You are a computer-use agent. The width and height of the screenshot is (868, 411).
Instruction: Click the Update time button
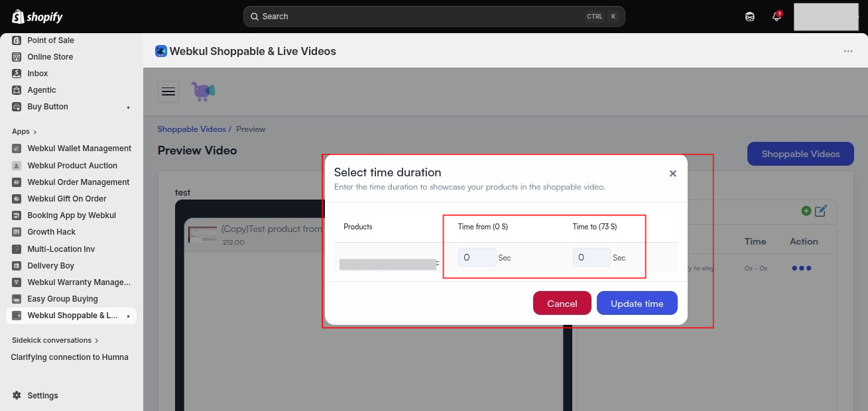[637, 303]
